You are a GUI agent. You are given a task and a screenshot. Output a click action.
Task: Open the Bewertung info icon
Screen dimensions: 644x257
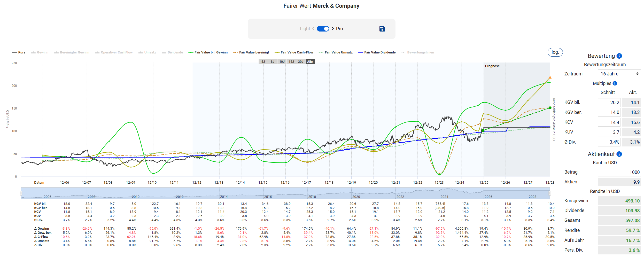click(x=619, y=56)
